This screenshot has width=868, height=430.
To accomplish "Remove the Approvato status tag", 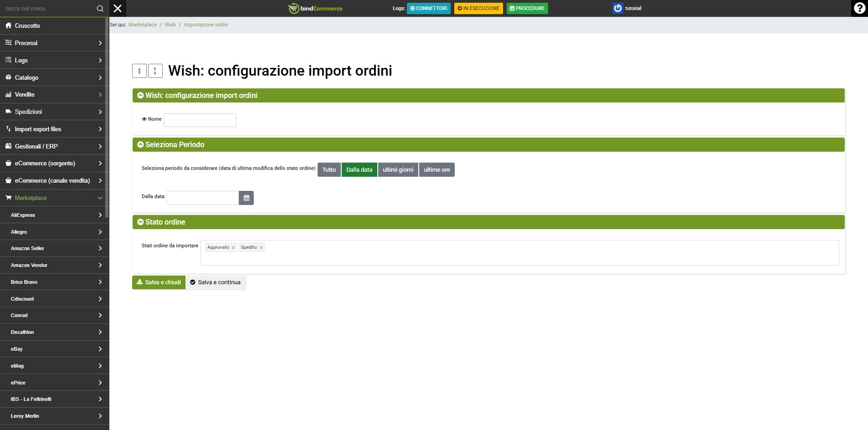I will [x=233, y=248].
